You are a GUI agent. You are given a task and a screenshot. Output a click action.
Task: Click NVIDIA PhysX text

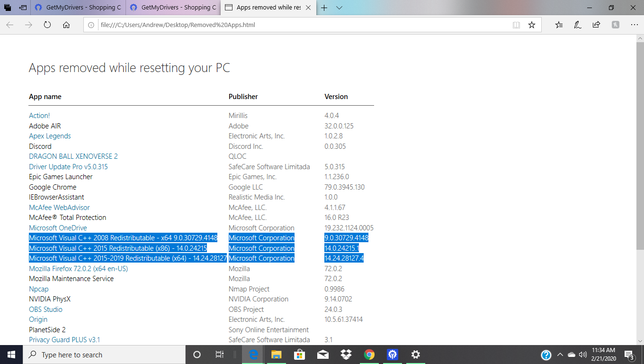[50, 299]
